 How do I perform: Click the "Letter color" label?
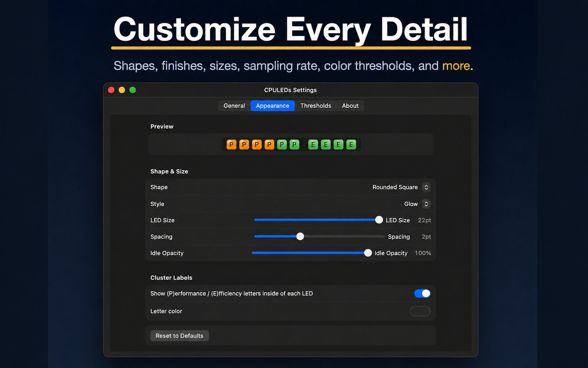[x=166, y=311]
